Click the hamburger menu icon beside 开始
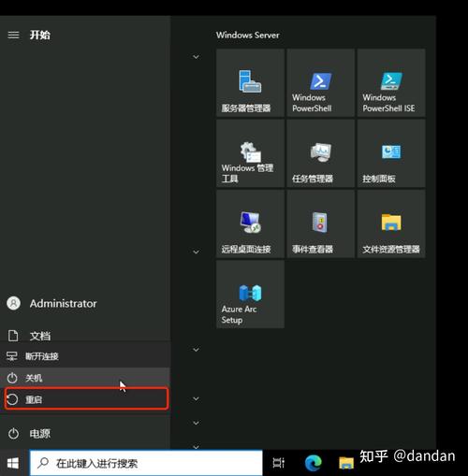 coord(13,35)
